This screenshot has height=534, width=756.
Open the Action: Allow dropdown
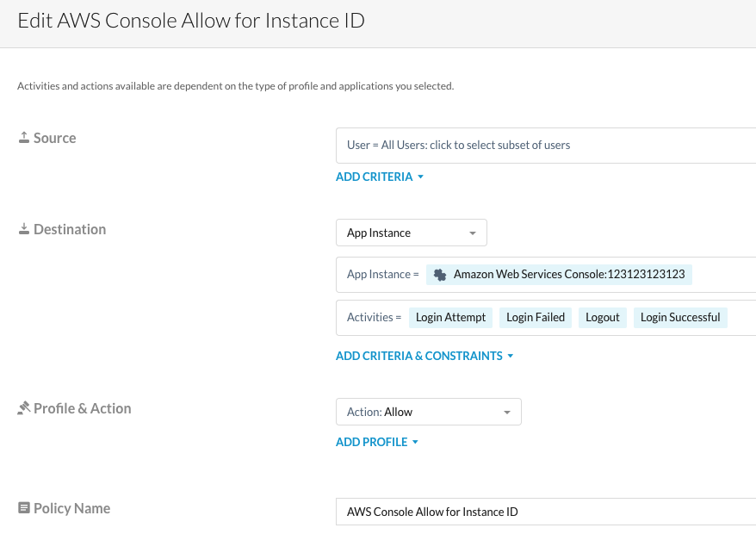pos(429,412)
